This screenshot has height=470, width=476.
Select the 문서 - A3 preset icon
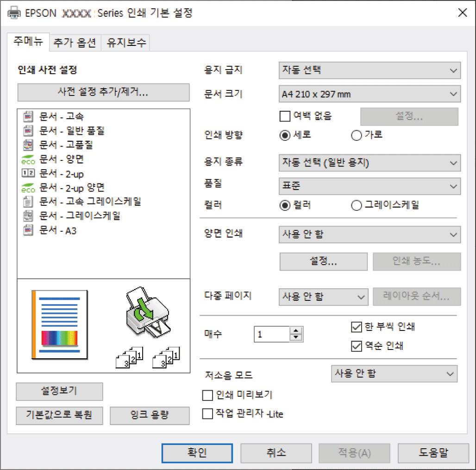[x=28, y=230]
